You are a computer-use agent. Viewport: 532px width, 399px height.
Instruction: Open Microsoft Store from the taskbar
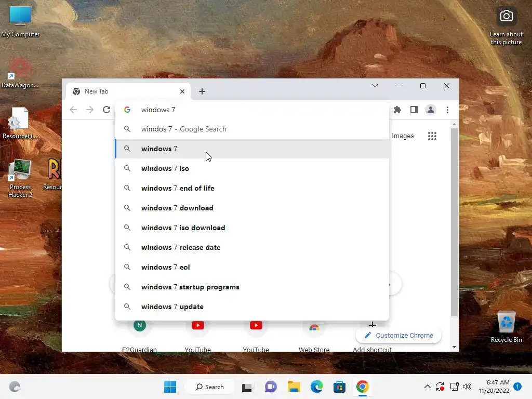point(339,387)
